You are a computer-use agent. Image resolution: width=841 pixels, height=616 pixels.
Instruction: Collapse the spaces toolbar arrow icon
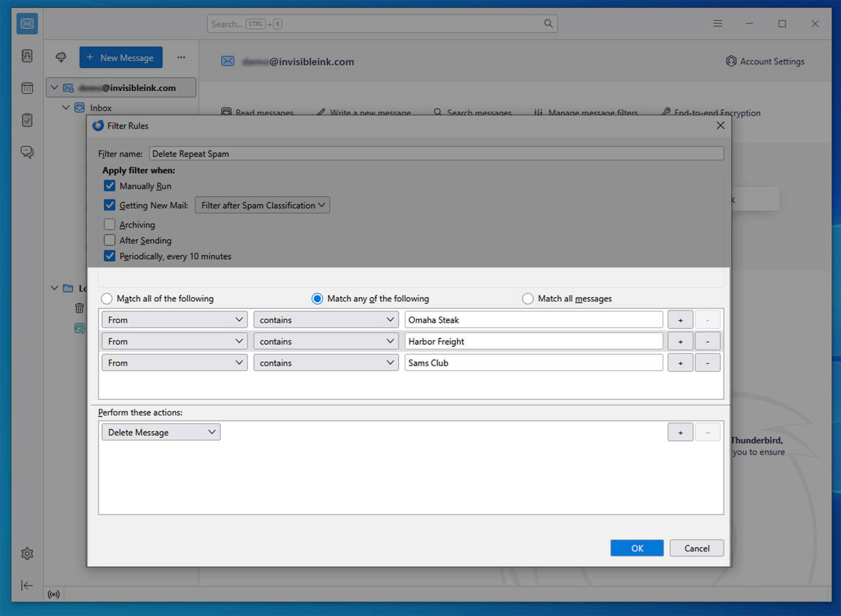click(x=27, y=585)
